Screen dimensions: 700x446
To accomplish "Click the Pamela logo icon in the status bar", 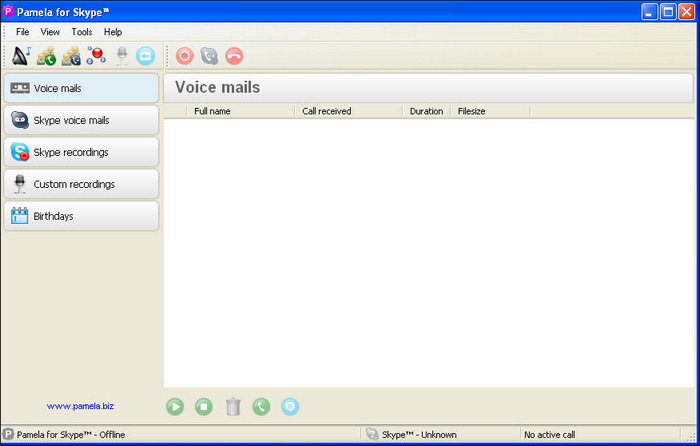I will coord(8,434).
